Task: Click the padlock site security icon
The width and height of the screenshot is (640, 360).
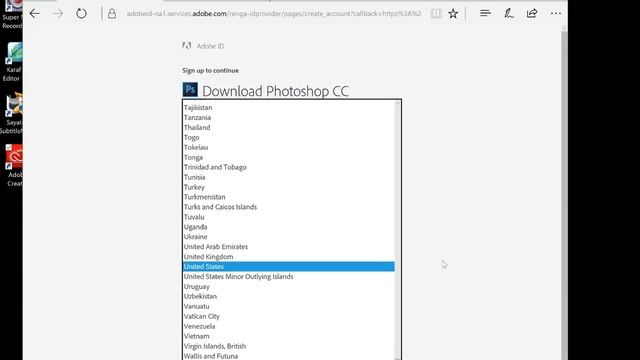Action: [112, 14]
